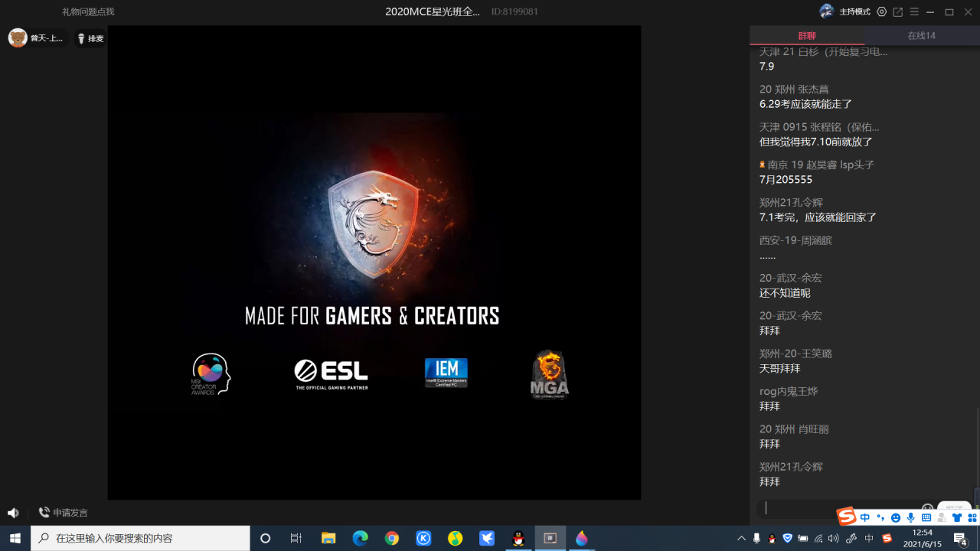The width and height of the screenshot is (980, 551).
Task: Click the 中 input language indicator in tray
Action: point(869,538)
